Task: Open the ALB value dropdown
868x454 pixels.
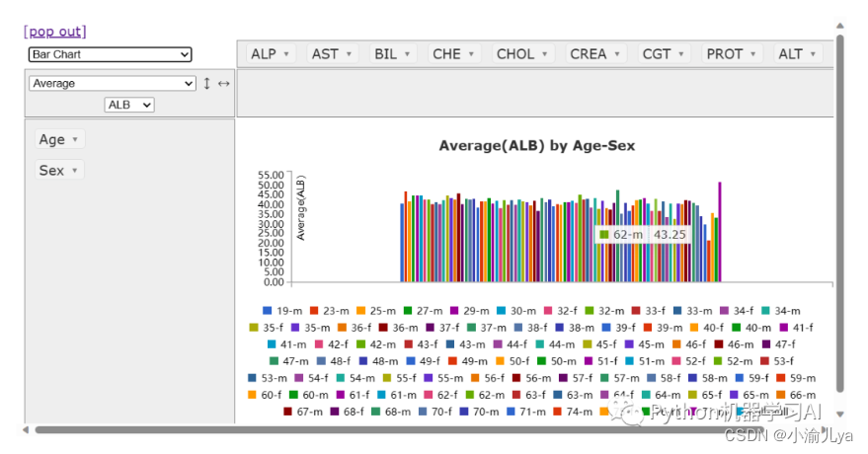Action: click(x=129, y=105)
